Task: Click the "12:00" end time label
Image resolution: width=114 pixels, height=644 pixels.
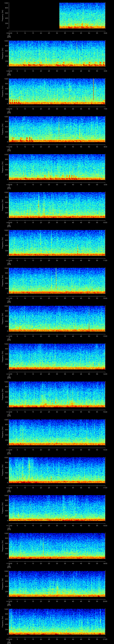Action: (x=105, y=298)
